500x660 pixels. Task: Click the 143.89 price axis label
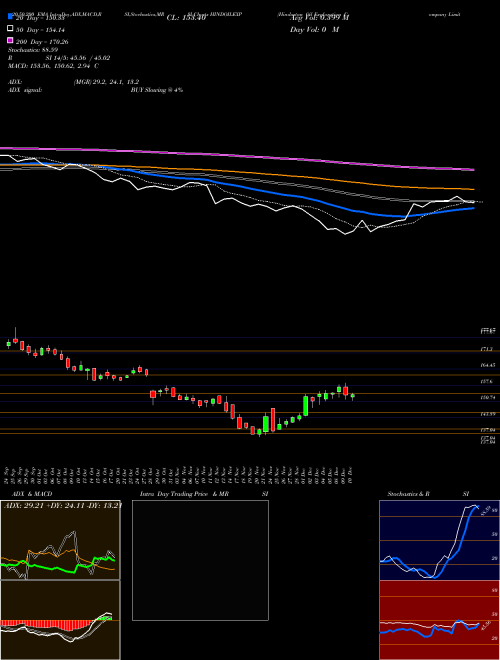[488, 414]
